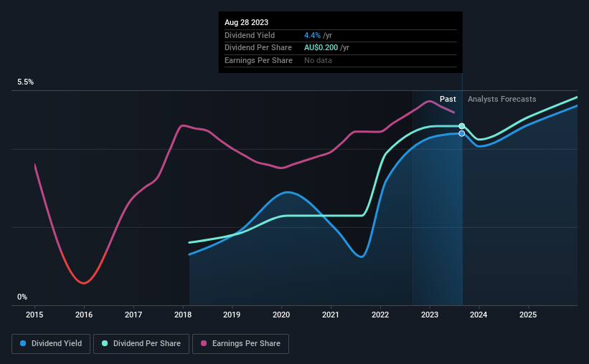
Task: Select the blue Dividend Yield data point marker
Action: (462, 133)
